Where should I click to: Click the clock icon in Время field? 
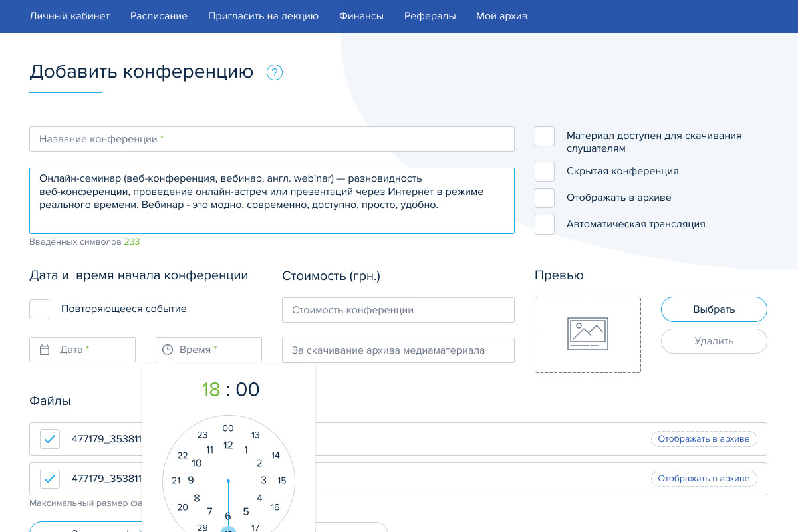pos(168,350)
